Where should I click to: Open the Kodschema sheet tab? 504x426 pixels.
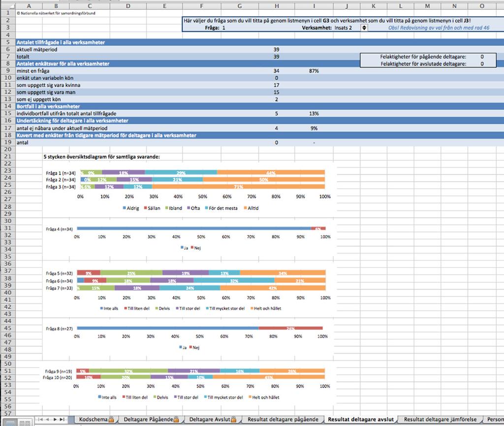click(96, 419)
